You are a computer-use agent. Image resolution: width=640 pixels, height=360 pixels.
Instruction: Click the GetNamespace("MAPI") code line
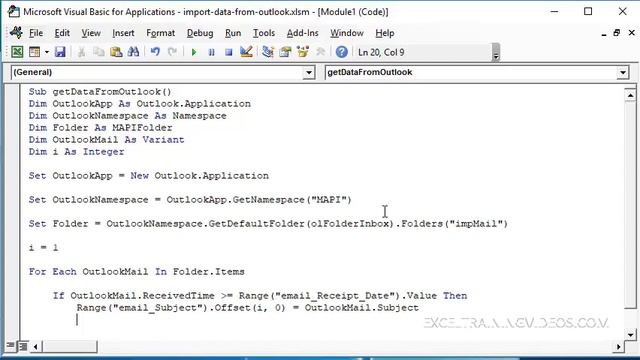(x=190, y=200)
